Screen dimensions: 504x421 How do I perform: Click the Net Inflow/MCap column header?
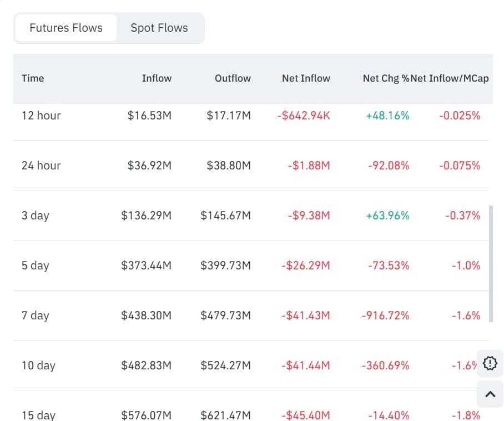pyautogui.click(x=450, y=78)
